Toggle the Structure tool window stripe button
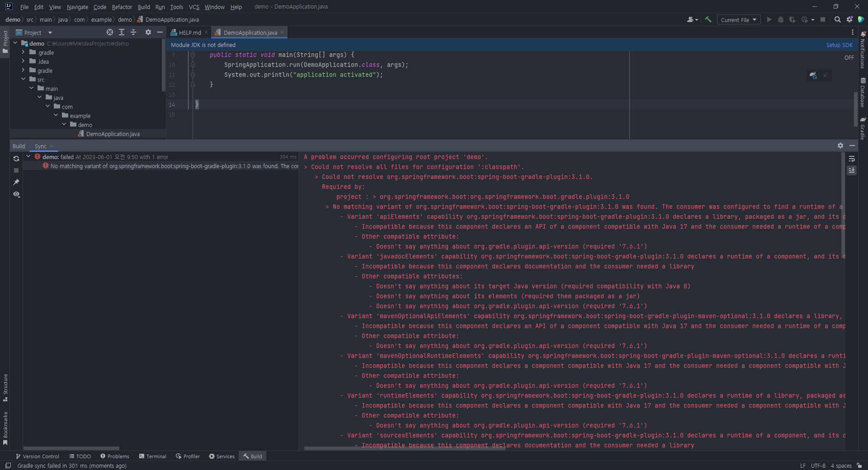This screenshot has height=470, width=868. [5, 387]
